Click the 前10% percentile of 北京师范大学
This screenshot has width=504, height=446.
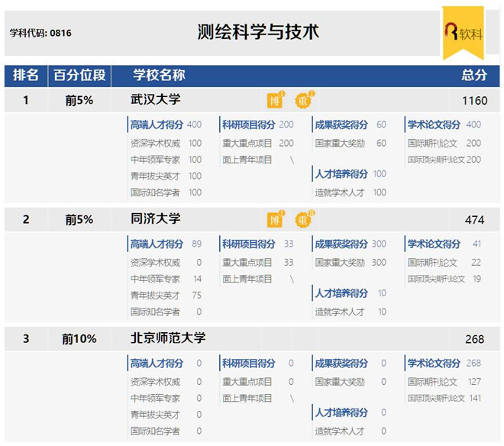(79, 339)
